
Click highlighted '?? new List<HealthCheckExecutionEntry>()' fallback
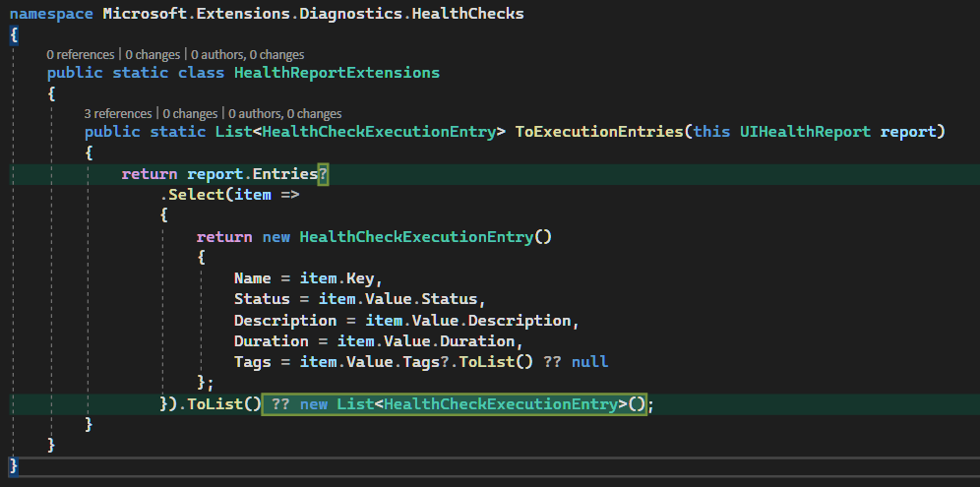(454, 404)
